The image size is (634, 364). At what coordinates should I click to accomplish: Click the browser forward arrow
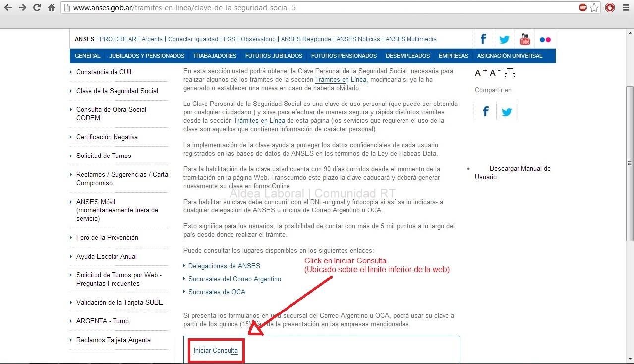[x=22, y=8]
